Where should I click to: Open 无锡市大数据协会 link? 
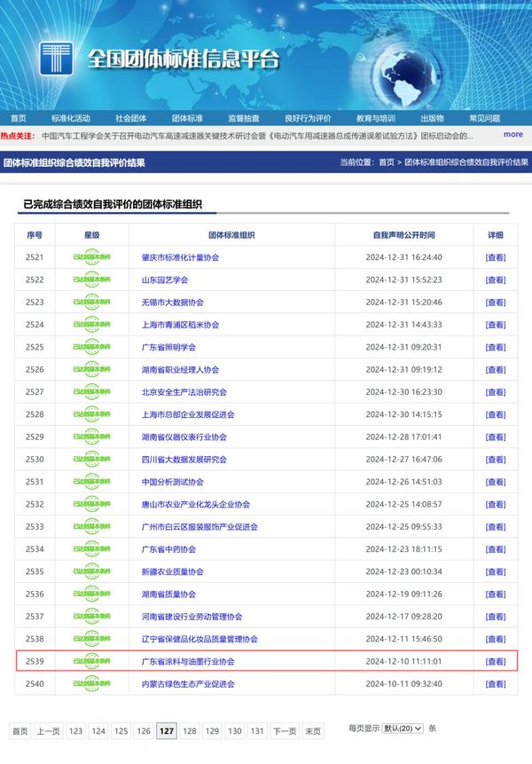[x=172, y=302]
